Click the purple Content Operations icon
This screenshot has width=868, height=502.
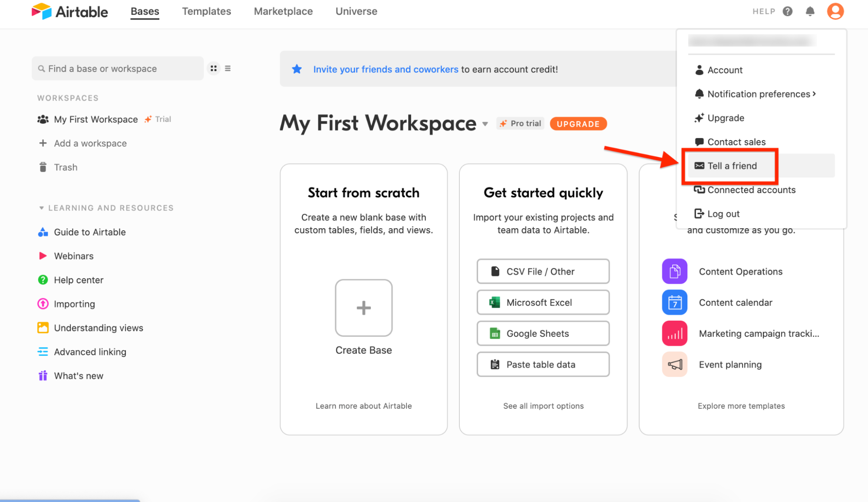(675, 271)
